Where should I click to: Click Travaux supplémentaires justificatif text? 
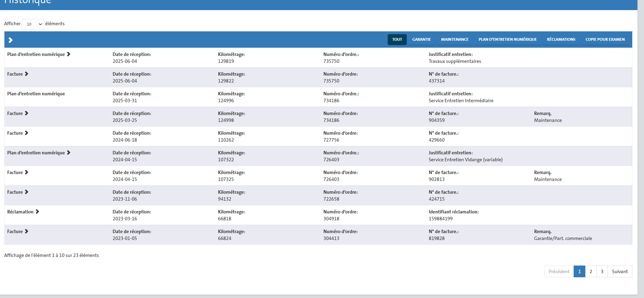455,61
